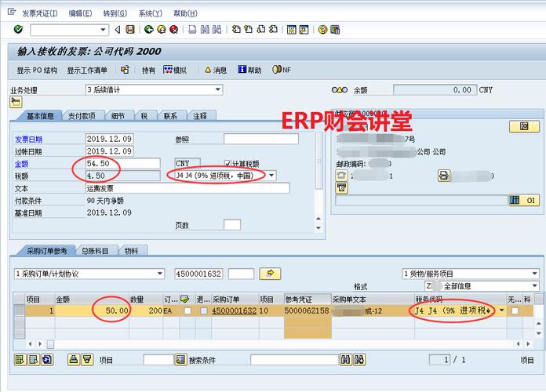Click the 显示工作清单 button

[x=87, y=70]
